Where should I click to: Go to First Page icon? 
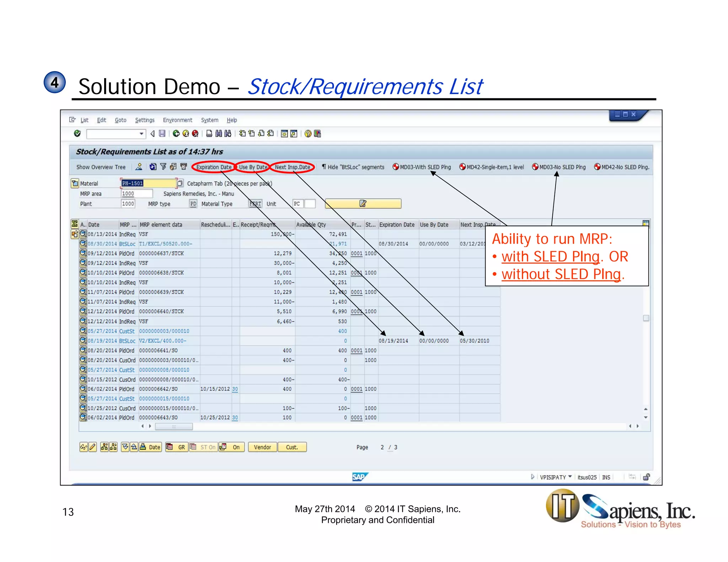[x=242, y=134]
